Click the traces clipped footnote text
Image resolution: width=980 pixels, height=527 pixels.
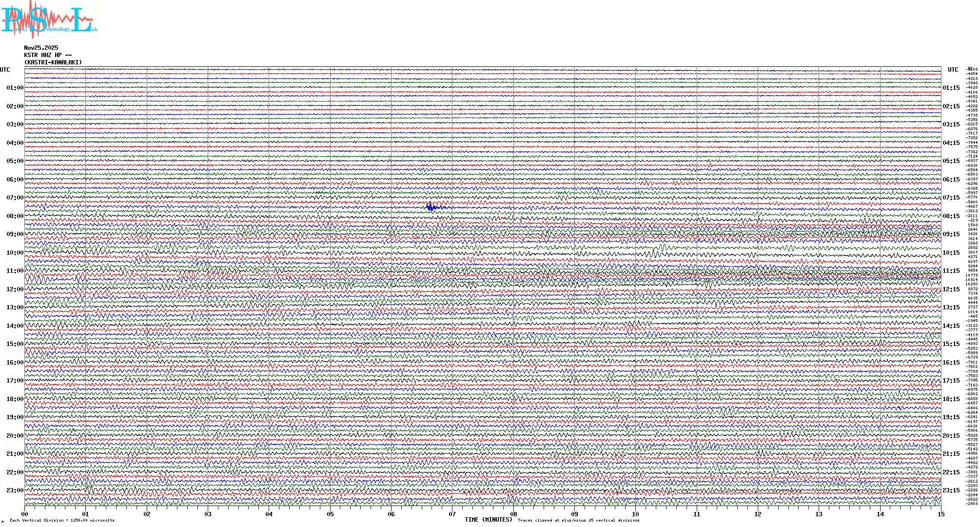578,520
